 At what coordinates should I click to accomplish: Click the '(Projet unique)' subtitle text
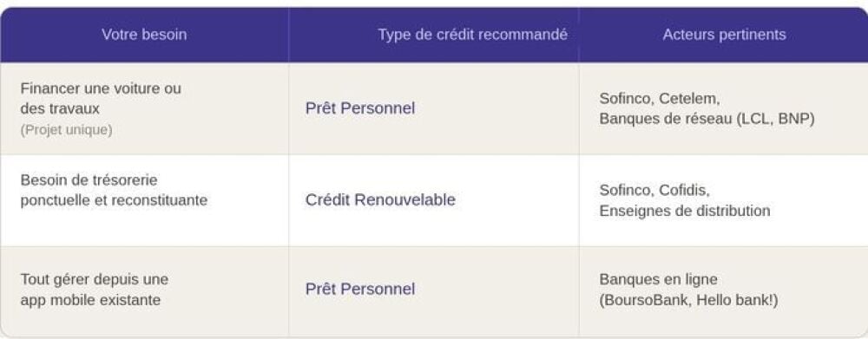[66, 131]
